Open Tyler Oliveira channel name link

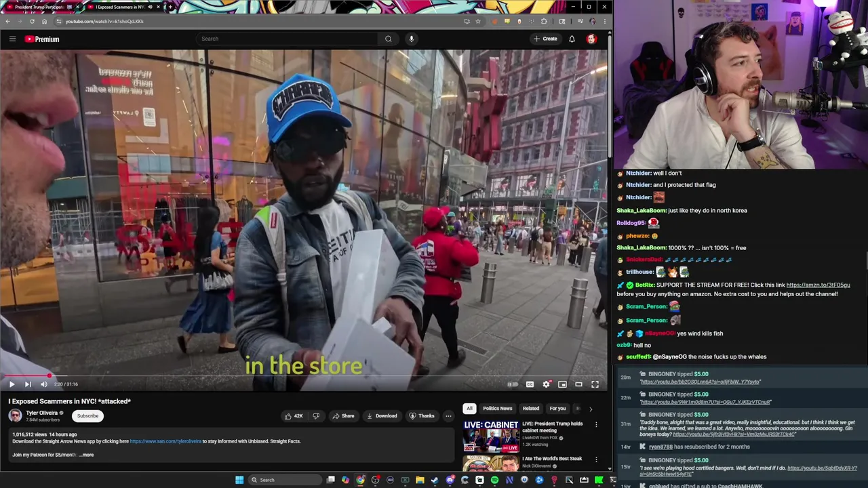click(x=41, y=413)
